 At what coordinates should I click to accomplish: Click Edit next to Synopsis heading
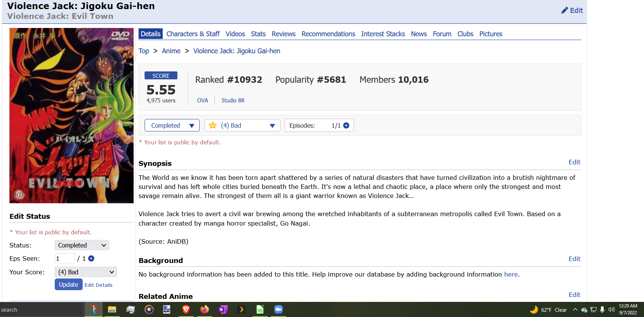tap(575, 162)
